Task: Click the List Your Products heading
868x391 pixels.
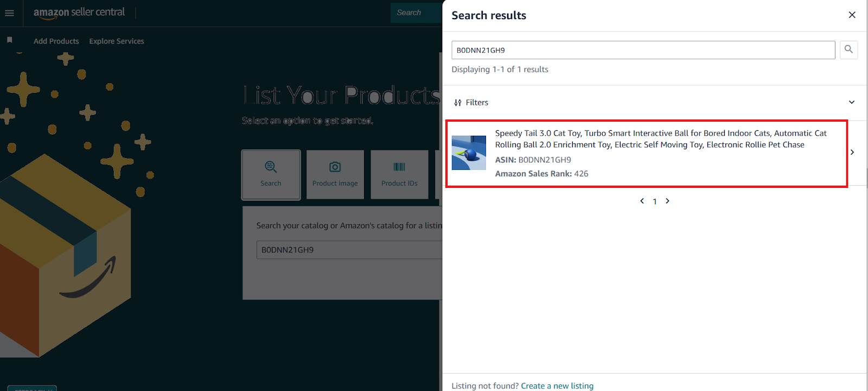Action: point(342,96)
